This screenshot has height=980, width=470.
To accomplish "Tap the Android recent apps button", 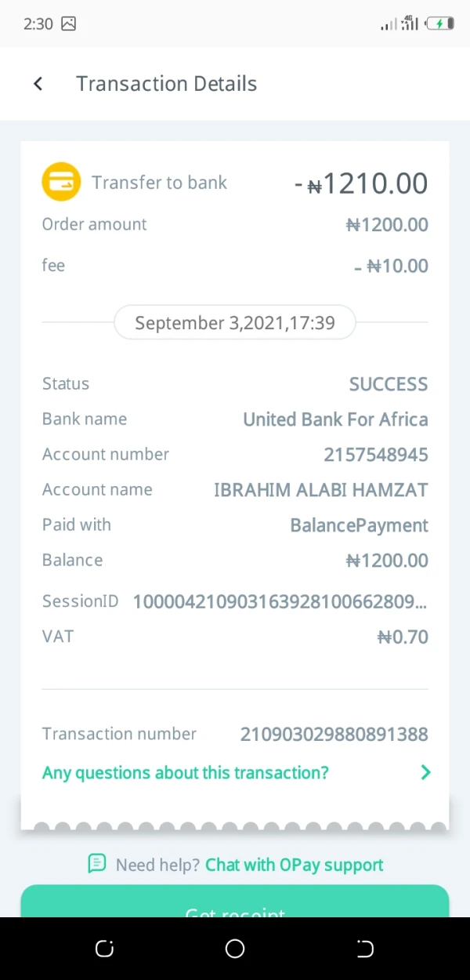I will (104, 949).
